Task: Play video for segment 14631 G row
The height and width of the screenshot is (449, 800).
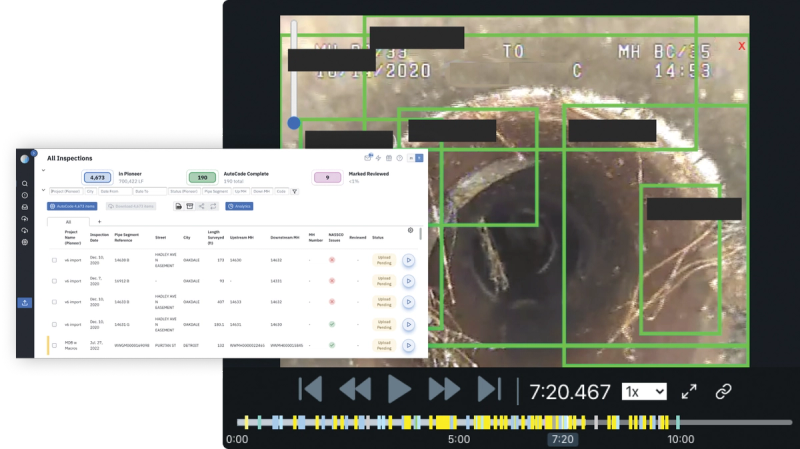Action: pyautogui.click(x=408, y=325)
